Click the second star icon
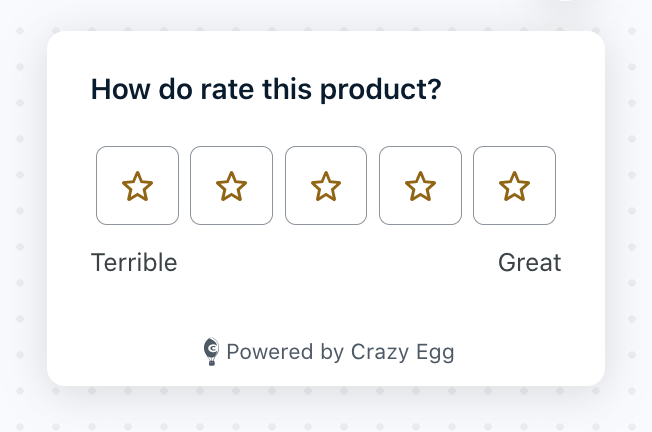Image resolution: width=652 pixels, height=432 pixels. (232, 186)
